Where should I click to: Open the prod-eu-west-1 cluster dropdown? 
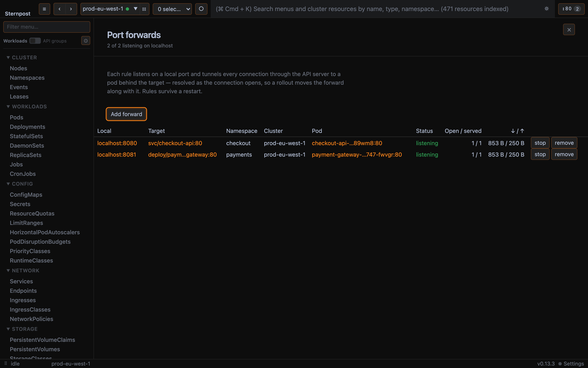pos(110,9)
